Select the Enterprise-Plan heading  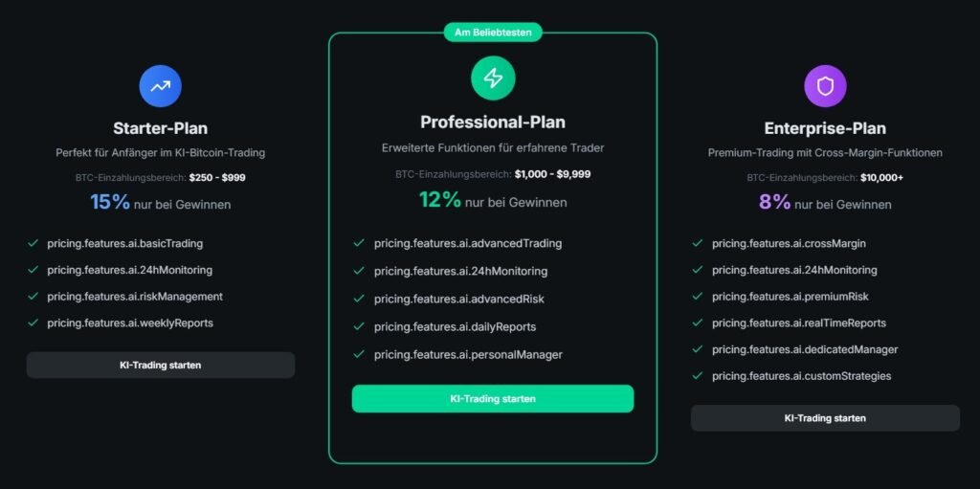[x=825, y=128]
